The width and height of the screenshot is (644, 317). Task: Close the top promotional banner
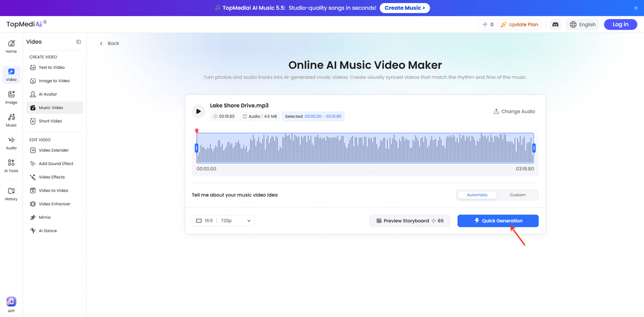pos(636,8)
